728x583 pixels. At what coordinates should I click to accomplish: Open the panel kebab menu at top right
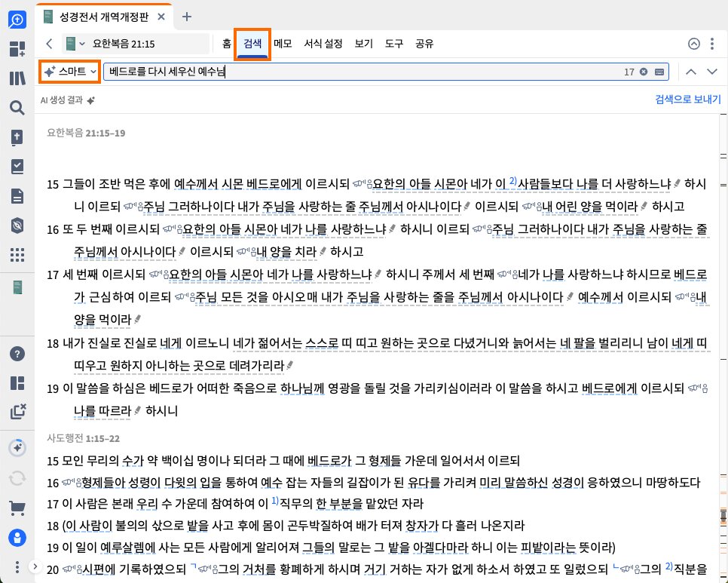(x=711, y=44)
